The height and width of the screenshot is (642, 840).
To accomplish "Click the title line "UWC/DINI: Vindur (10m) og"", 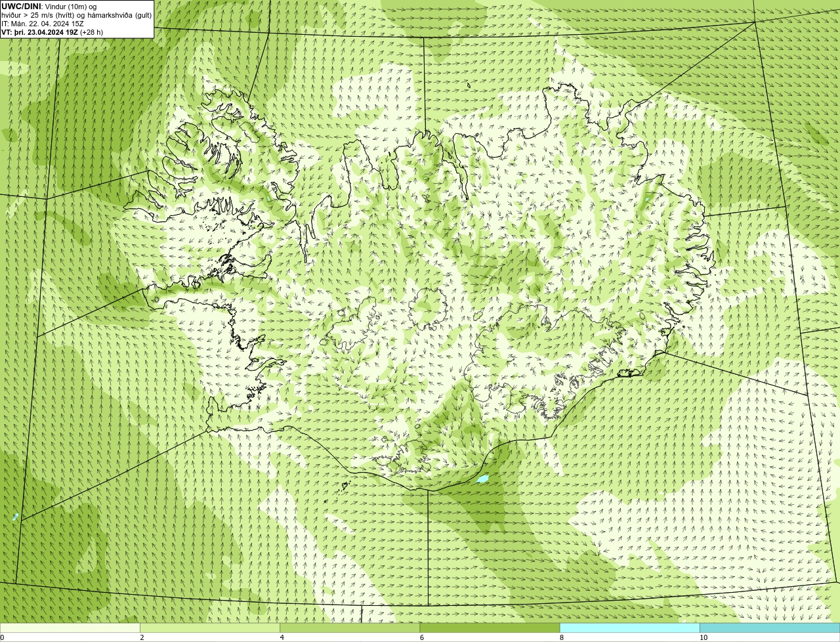I will [49, 6].
